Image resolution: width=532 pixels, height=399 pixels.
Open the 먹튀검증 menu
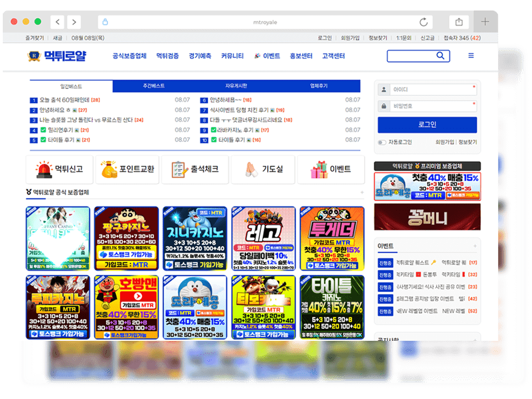[x=167, y=56]
